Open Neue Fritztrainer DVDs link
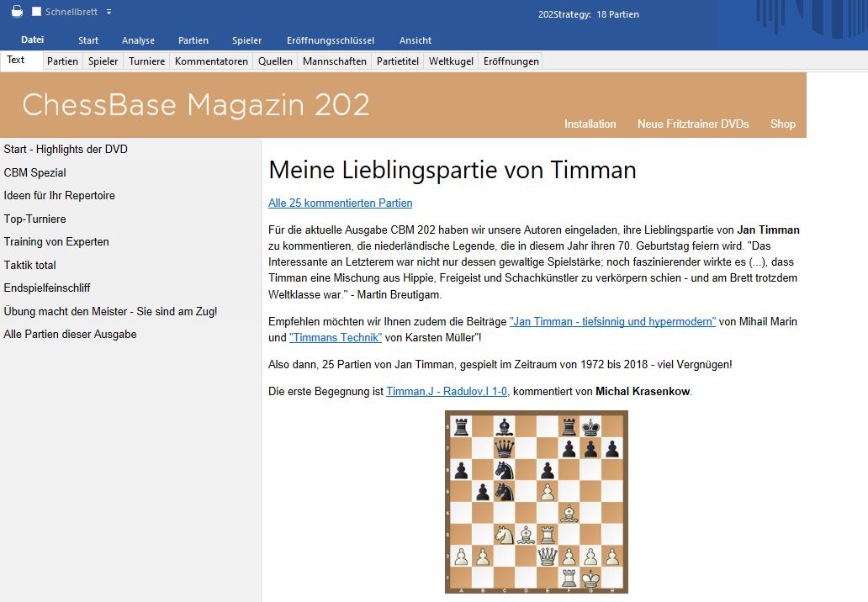 pos(692,124)
